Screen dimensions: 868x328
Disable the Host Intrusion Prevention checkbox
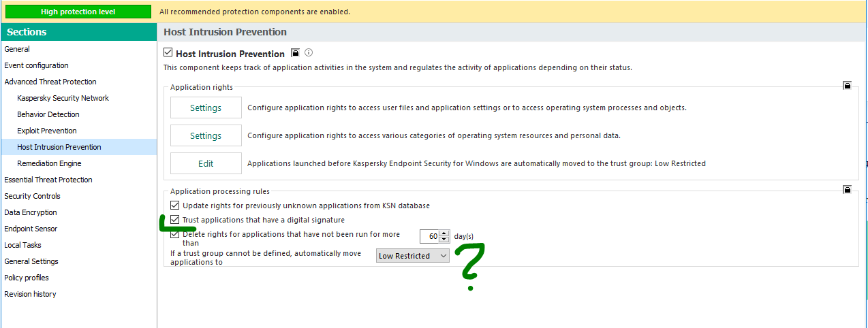point(168,52)
